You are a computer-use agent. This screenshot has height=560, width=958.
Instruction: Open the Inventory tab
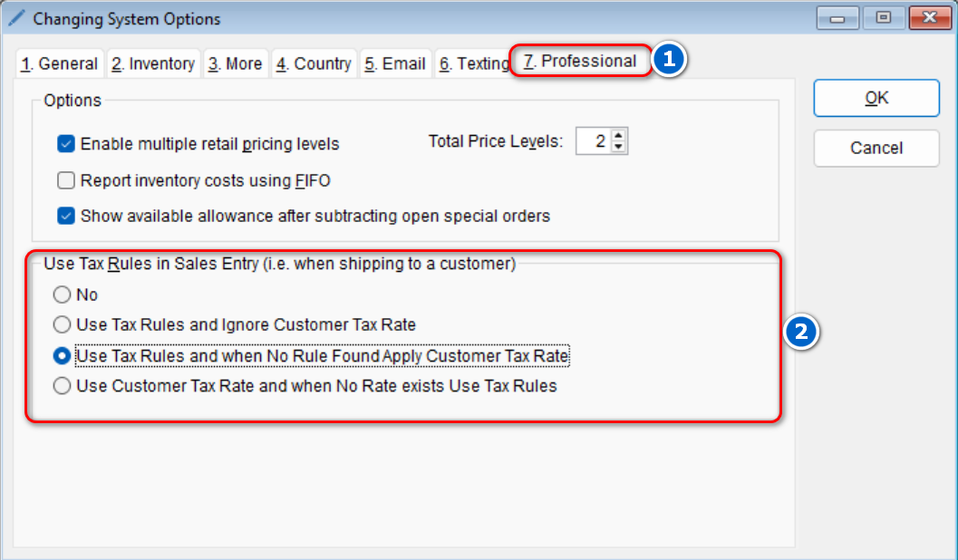(x=153, y=64)
